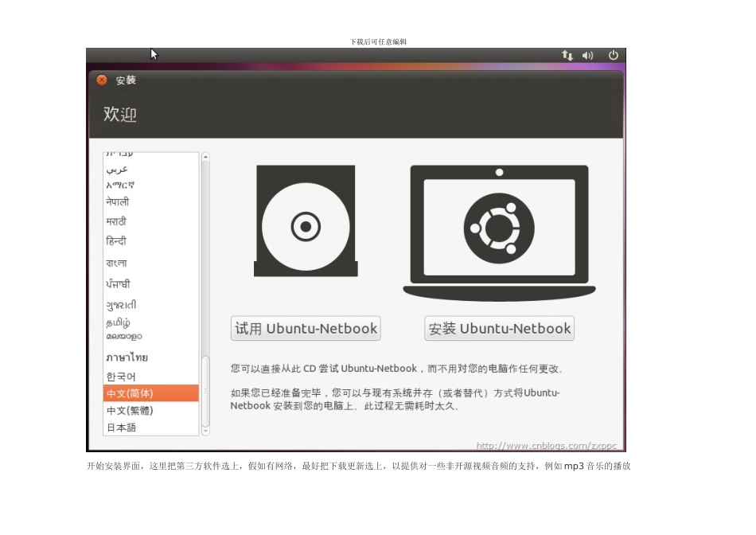Image resolution: width=756 pixels, height=535 pixels.
Task: Close the 安装 installer window
Action: point(102,80)
